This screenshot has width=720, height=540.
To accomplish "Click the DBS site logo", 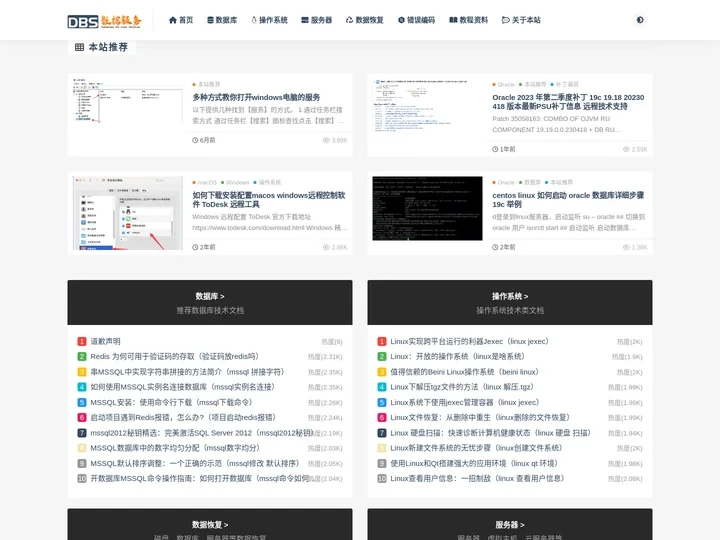I will (104, 21).
